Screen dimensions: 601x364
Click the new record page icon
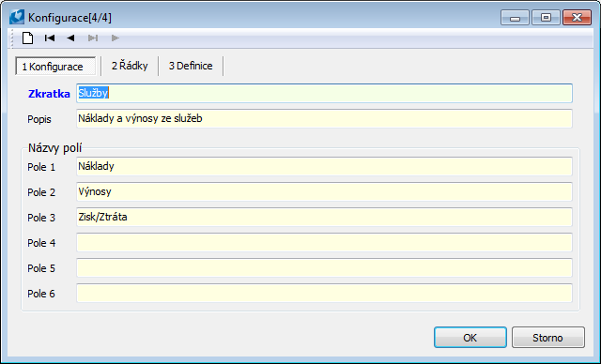(x=27, y=38)
